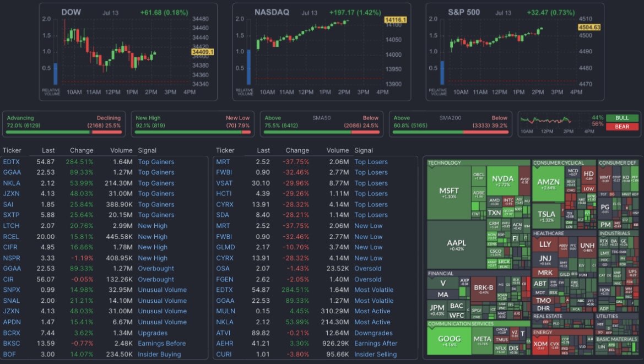
Task: Open the Top Gainers signal in SAI's row
Action: point(156,204)
